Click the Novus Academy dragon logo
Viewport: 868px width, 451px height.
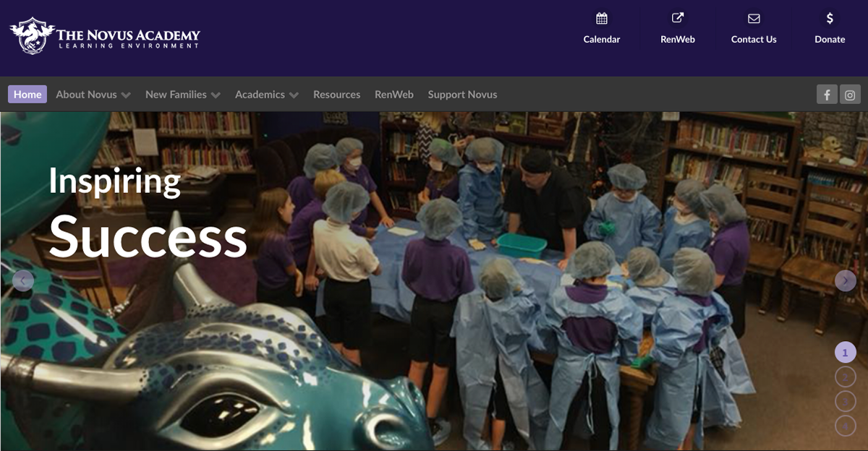(x=32, y=35)
